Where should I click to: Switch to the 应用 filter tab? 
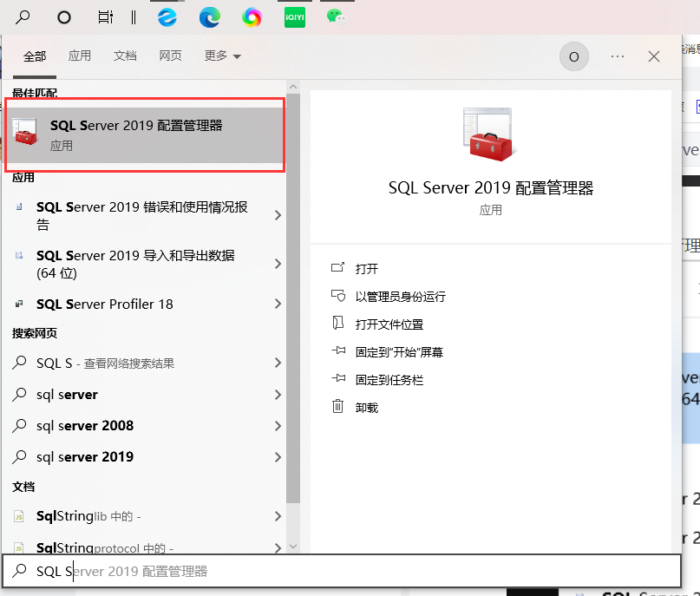click(80, 56)
